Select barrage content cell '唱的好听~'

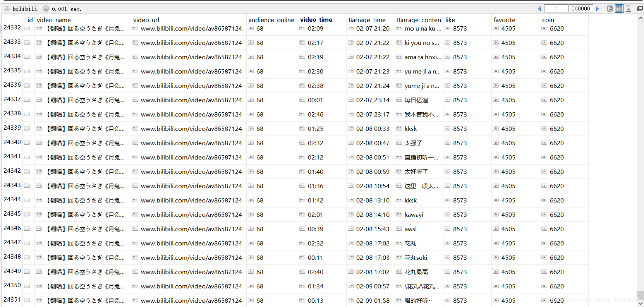418,301
